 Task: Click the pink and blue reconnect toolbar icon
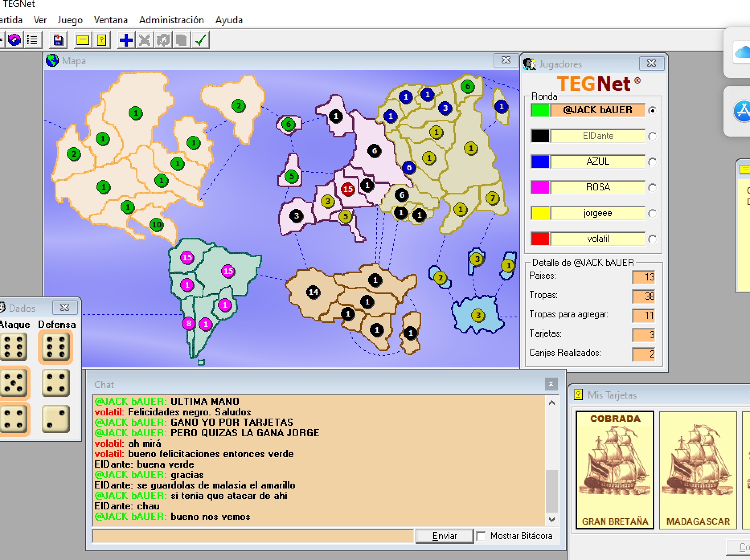[x=15, y=40]
